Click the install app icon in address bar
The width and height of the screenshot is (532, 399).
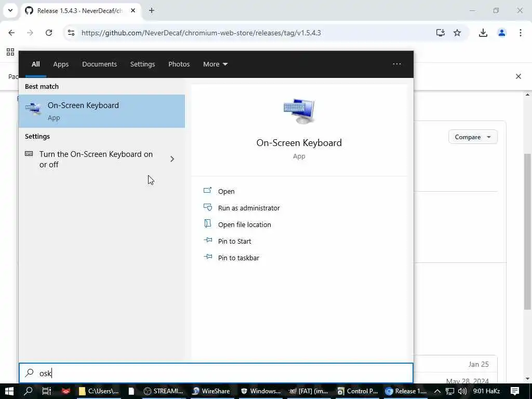coord(440,33)
